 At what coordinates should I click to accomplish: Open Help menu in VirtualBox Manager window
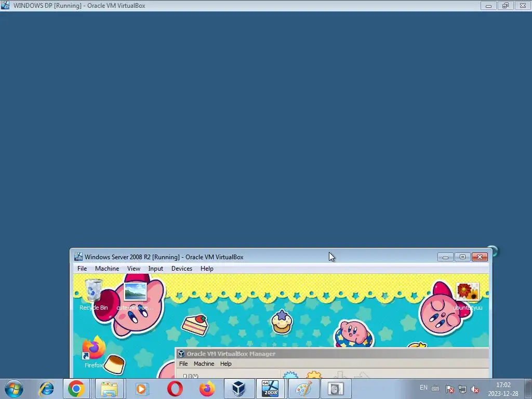click(225, 363)
